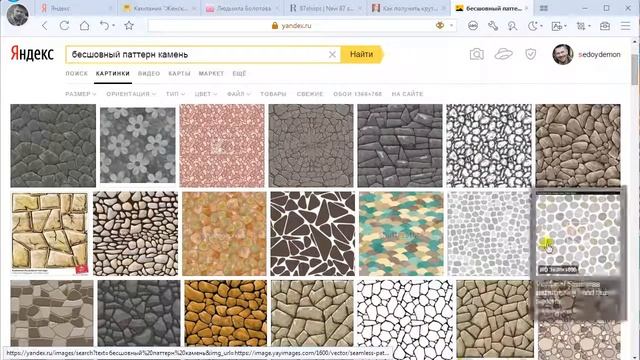Bookmark the page with the star icon
This screenshot has width=640, height=360.
point(129,26)
